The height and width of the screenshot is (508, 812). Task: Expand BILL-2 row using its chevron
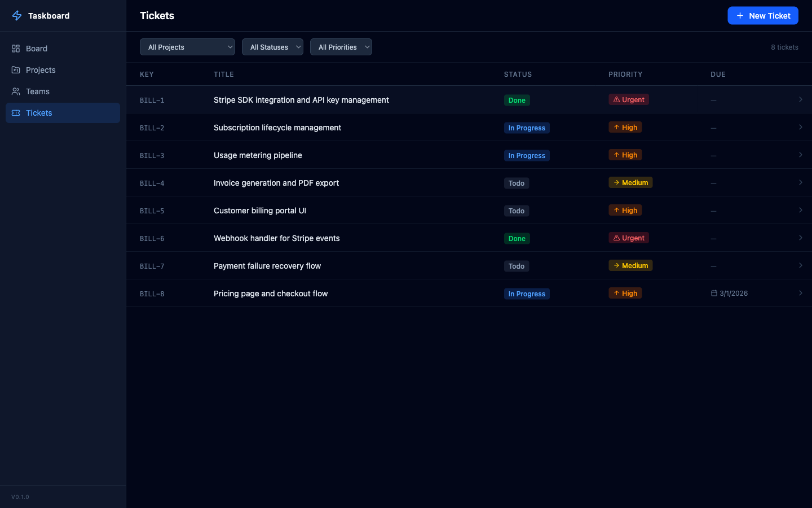[800, 127]
